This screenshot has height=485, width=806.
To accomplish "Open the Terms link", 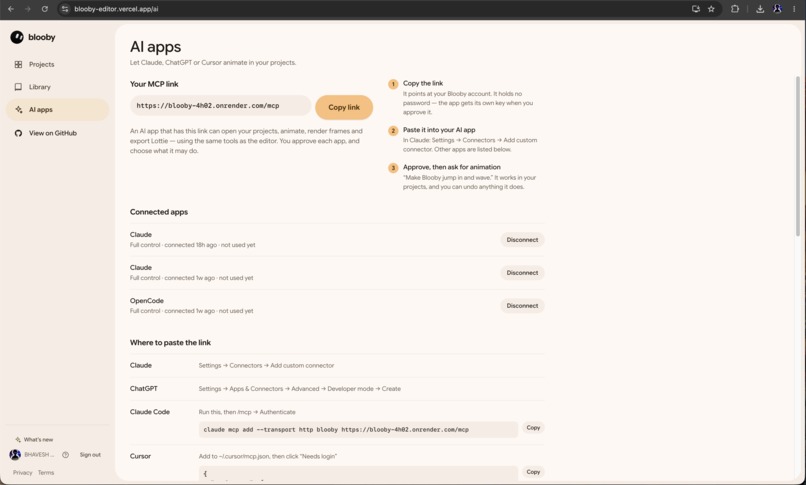I will (x=46, y=473).
